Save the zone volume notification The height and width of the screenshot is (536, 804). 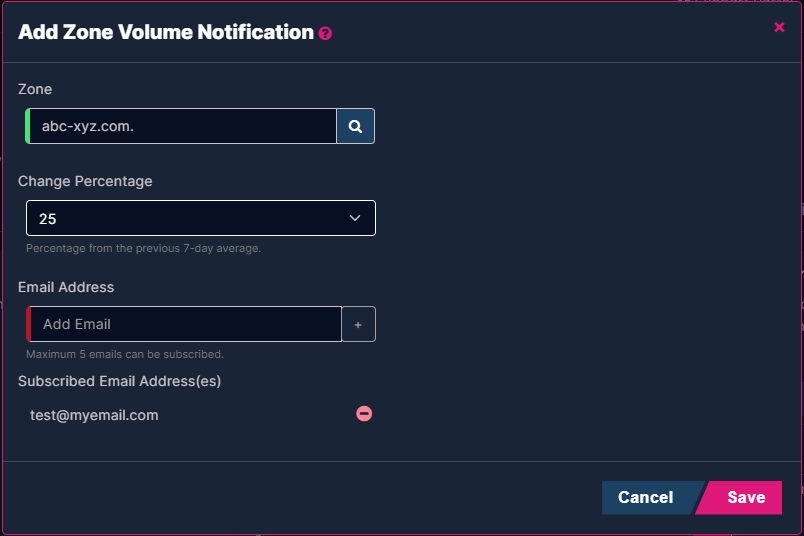(x=741, y=498)
